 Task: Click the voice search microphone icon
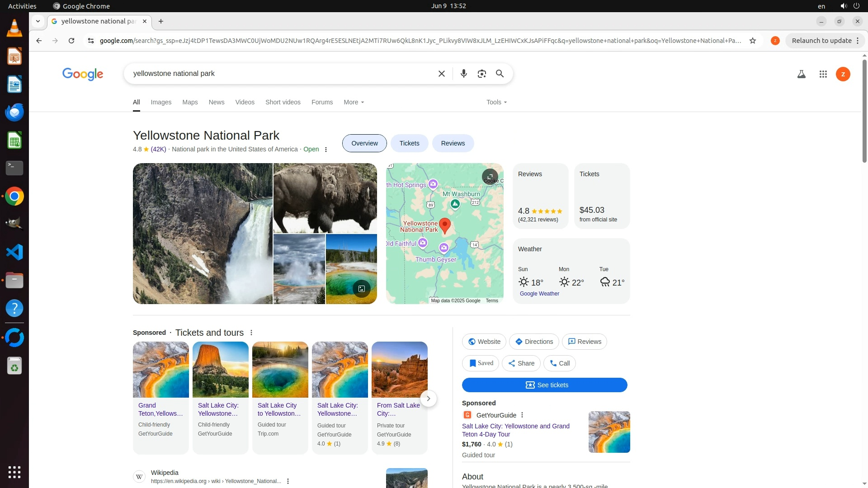pos(463,74)
